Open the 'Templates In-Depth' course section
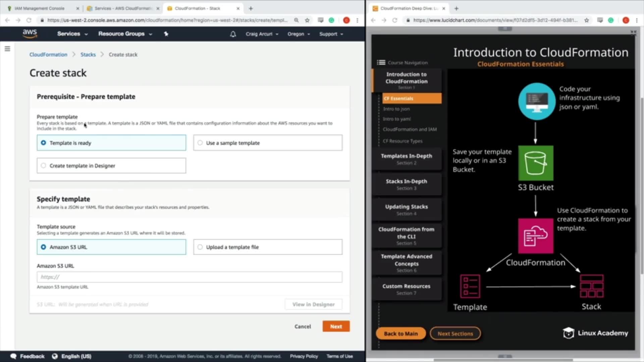The height and width of the screenshot is (362, 644). pyautogui.click(x=406, y=159)
